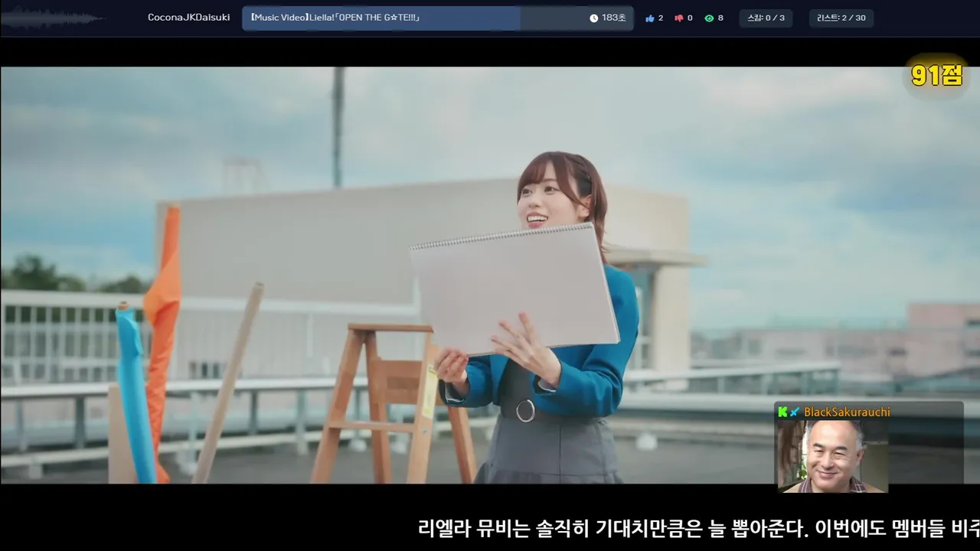Click the thumbs-down dislike icon
980x551 pixels.
tap(678, 18)
